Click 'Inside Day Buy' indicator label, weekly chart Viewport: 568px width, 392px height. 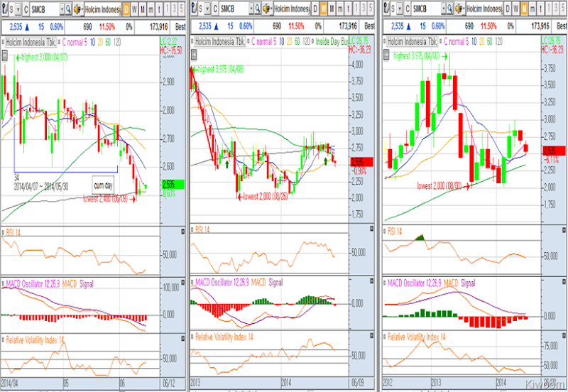click(332, 42)
